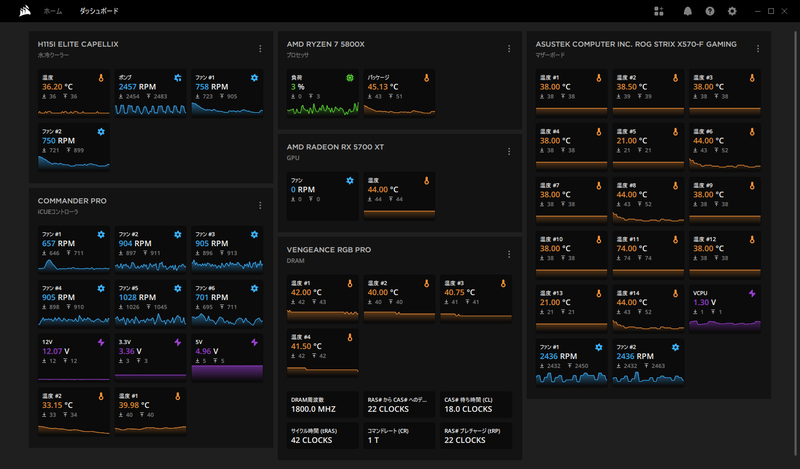Switch to the ホーム tab
This screenshot has width=800, height=469.
[x=52, y=11]
